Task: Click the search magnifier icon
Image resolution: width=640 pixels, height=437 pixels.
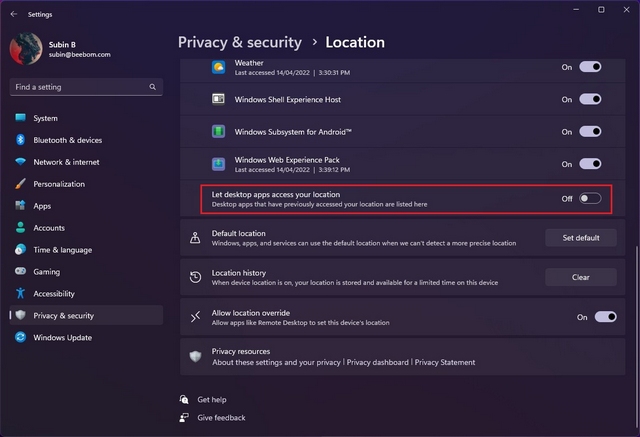Action: coord(153,87)
